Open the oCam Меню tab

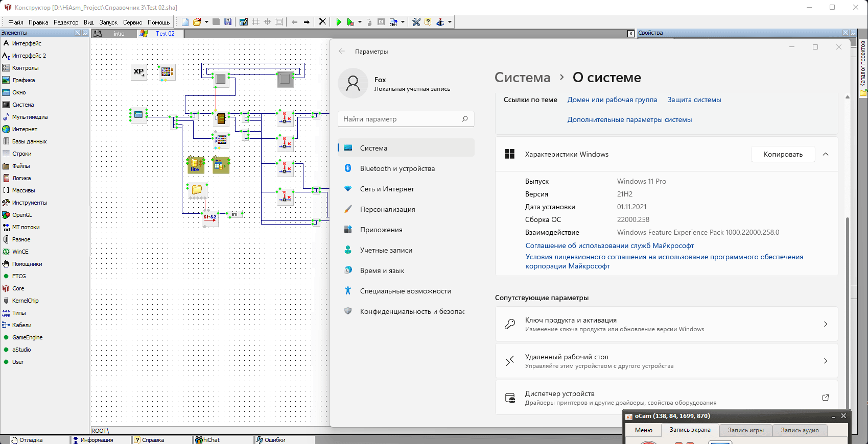click(x=644, y=430)
